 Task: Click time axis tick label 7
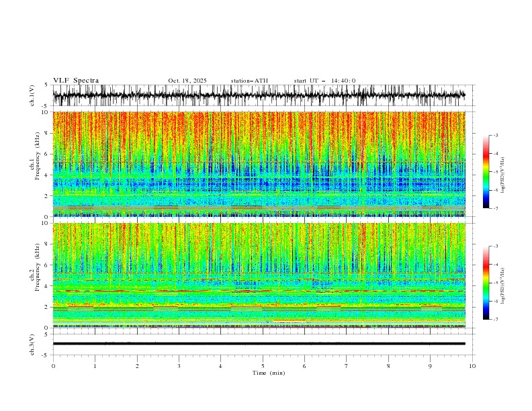(x=347, y=366)
